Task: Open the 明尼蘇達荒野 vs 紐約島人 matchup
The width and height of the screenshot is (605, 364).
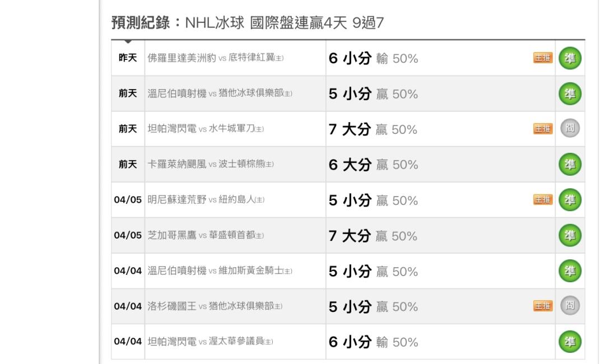Action: [x=206, y=200]
